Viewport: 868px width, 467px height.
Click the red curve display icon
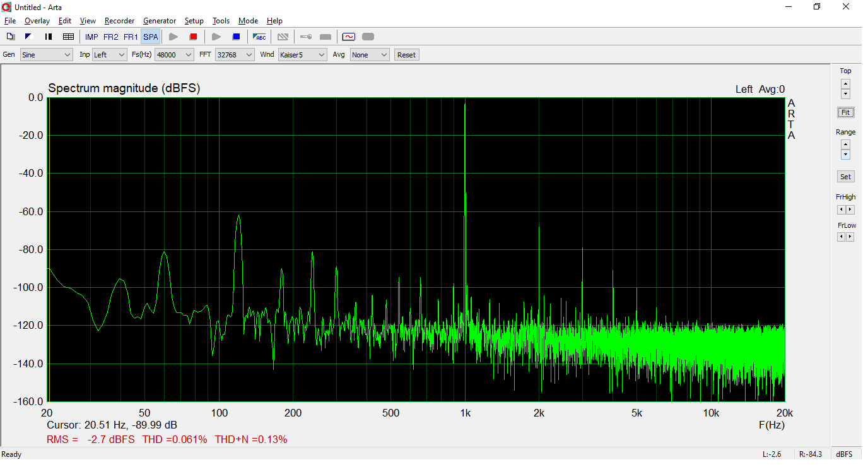click(x=349, y=37)
